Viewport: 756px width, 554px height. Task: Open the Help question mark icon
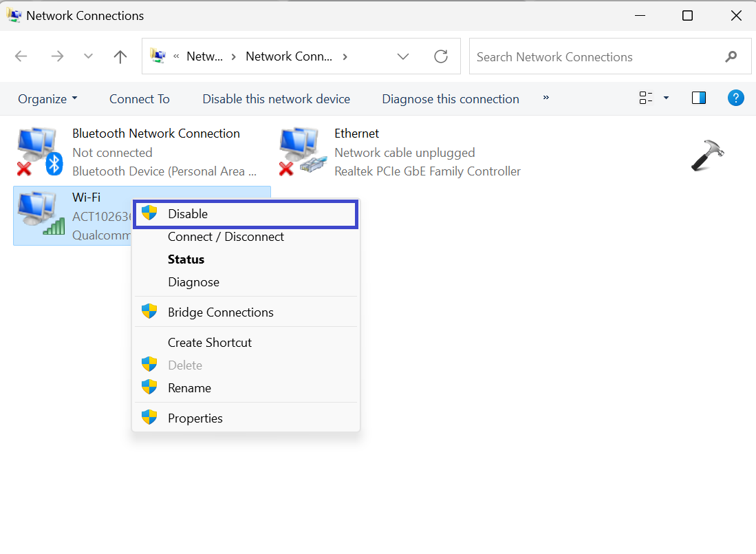735,98
